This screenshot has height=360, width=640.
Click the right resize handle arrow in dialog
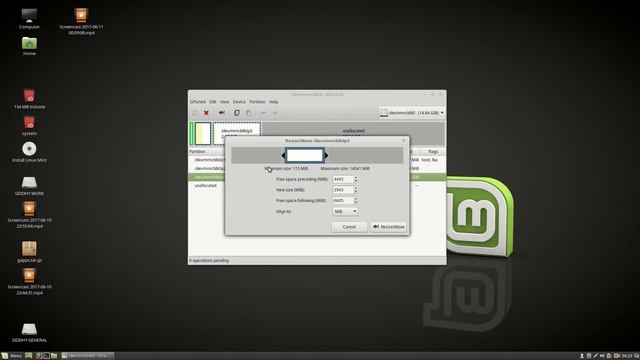click(326, 155)
